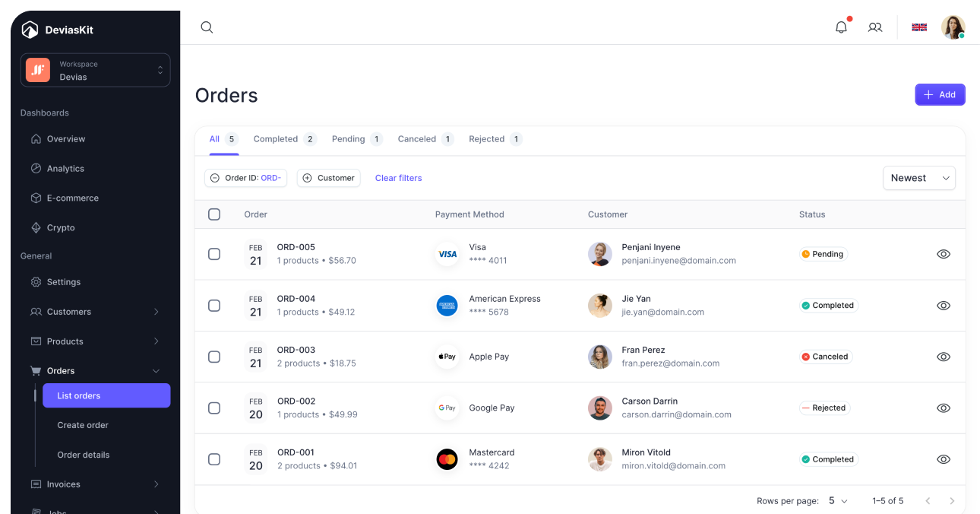Click the UK flag language icon

919,27
